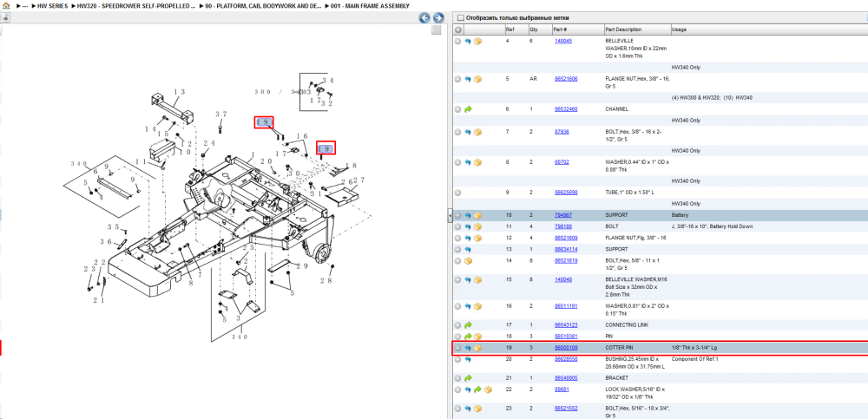Click the blue arrow icon on Ref 13 SUPPORT row

(x=468, y=250)
